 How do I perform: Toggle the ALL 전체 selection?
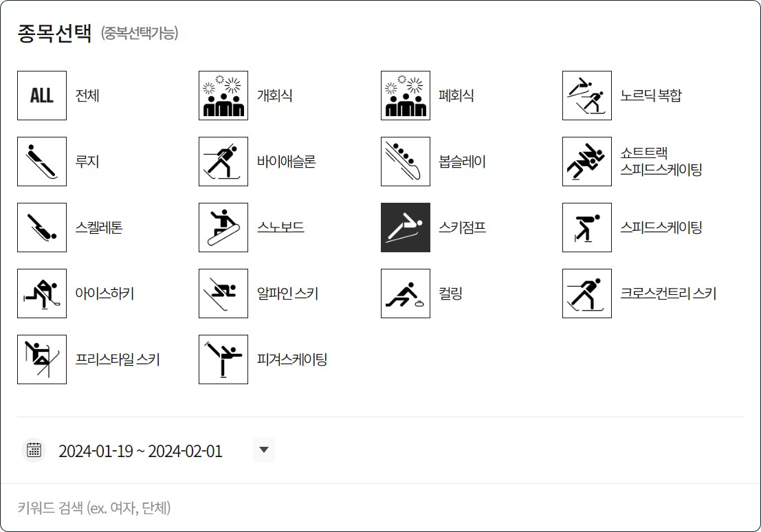(x=41, y=96)
